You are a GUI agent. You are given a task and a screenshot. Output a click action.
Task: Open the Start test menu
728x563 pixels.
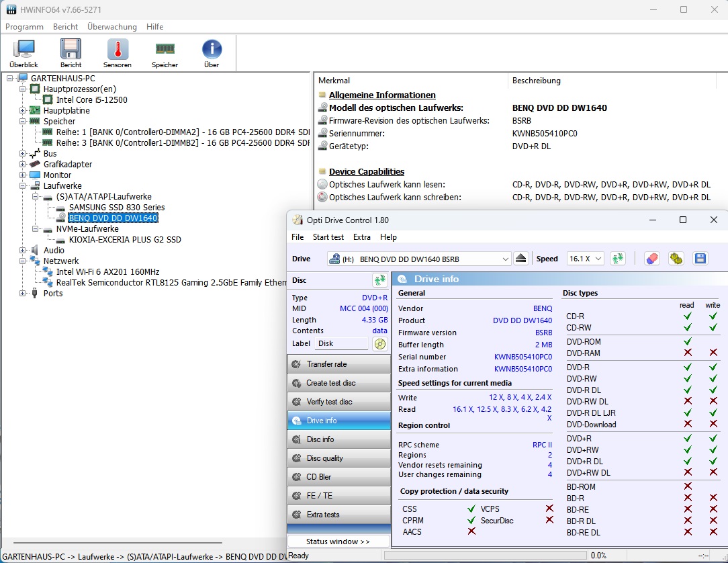(x=328, y=237)
